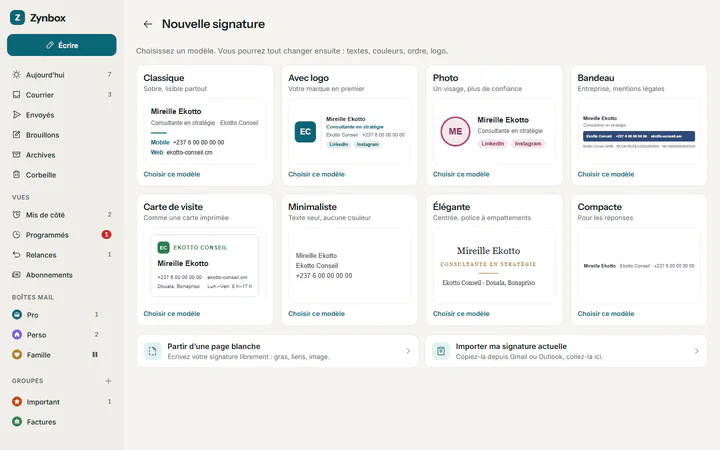Click the Compacte one-line preview

[639, 266]
